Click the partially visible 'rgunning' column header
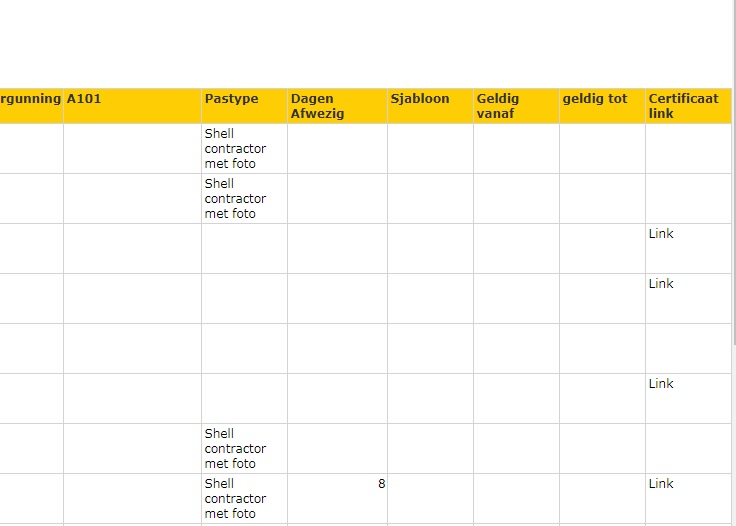Screen dimensions: 736x526 click(x=30, y=99)
